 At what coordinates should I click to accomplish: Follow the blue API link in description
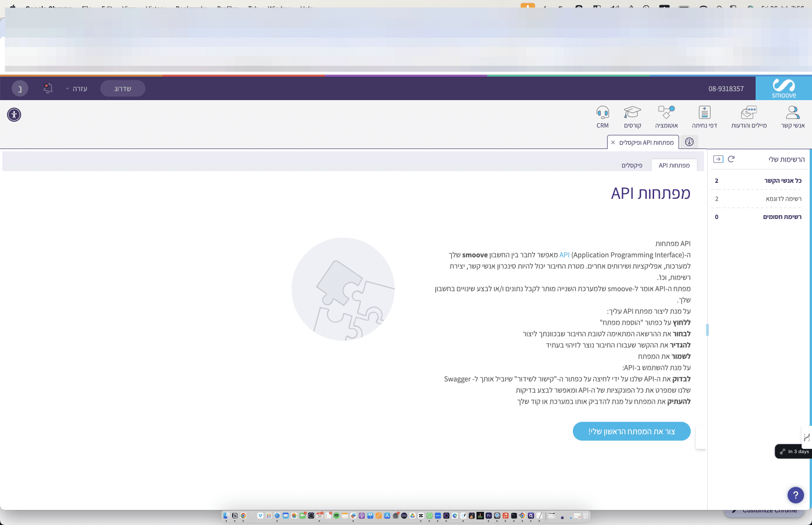click(x=564, y=255)
